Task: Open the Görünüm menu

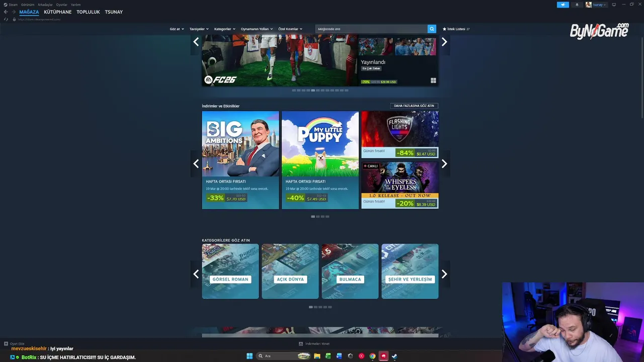Action: [28, 5]
